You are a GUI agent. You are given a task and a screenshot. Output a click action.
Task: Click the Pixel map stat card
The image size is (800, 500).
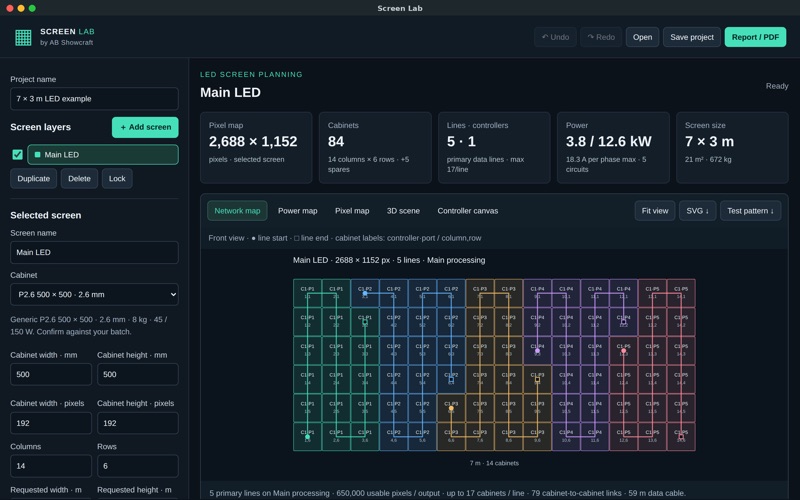click(x=256, y=147)
